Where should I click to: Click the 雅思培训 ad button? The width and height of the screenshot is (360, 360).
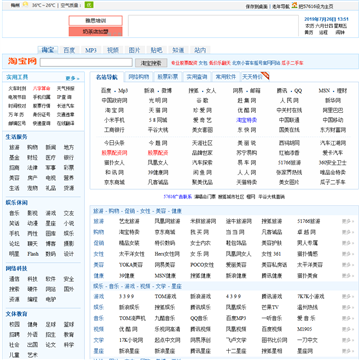tap(95, 21)
